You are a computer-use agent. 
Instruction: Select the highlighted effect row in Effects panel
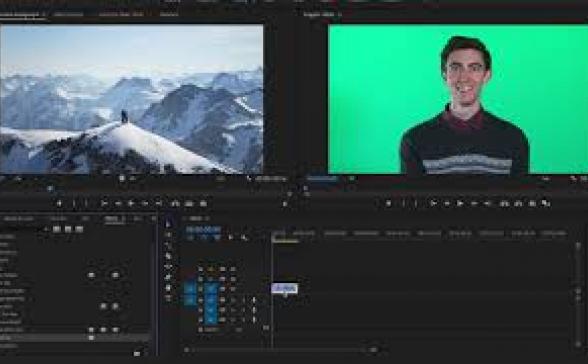click(x=75, y=338)
